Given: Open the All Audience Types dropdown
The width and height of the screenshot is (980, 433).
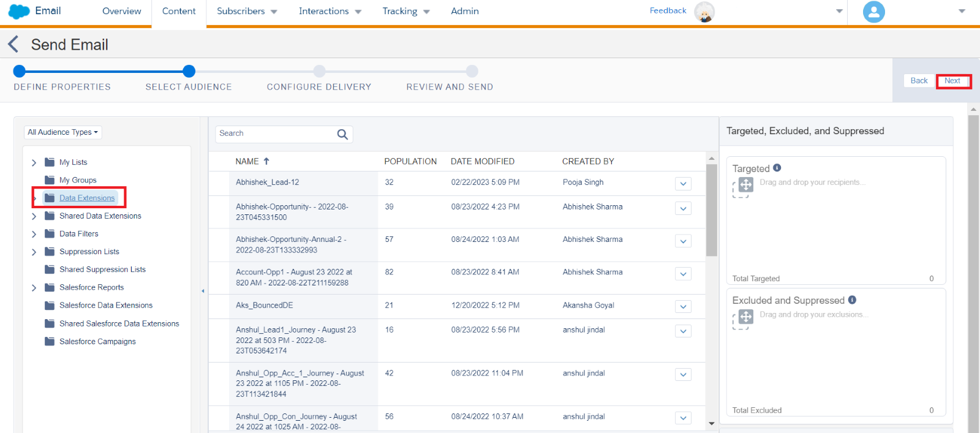Looking at the screenshot, I should (63, 132).
